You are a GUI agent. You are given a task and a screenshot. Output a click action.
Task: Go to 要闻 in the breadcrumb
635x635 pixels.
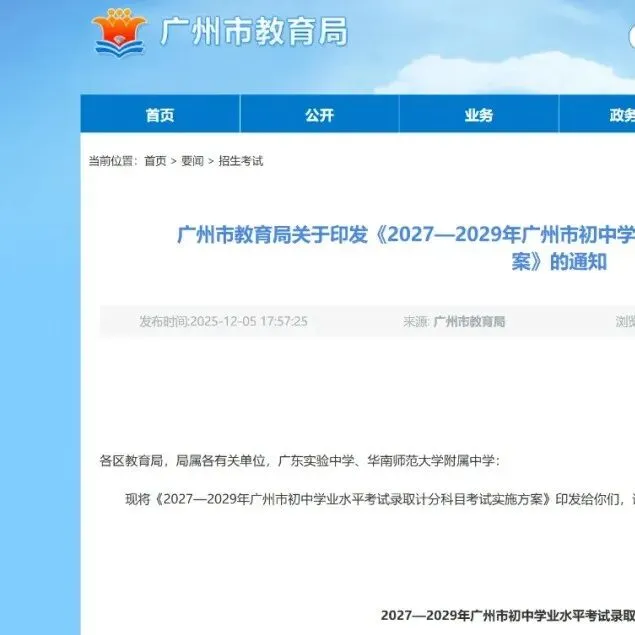tap(192, 161)
